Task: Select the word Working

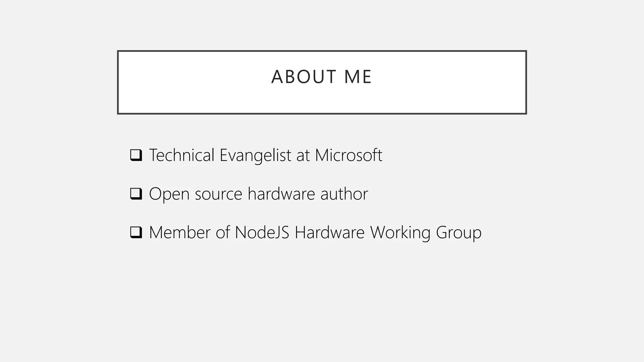Action: (x=400, y=233)
